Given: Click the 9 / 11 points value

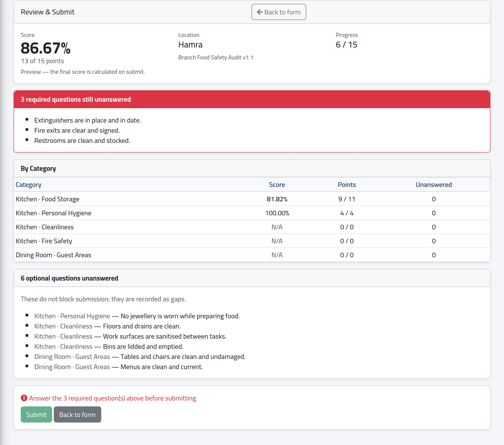Looking at the screenshot, I should click(x=347, y=199).
